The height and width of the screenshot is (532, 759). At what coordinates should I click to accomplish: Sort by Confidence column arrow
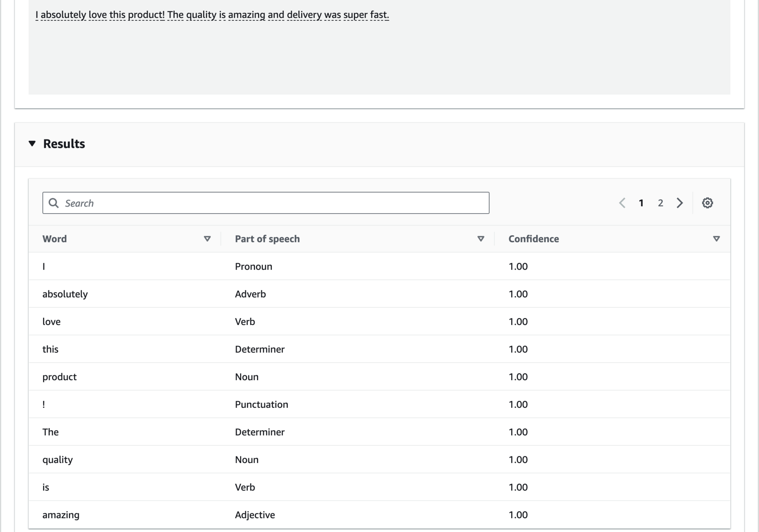coord(716,239)
